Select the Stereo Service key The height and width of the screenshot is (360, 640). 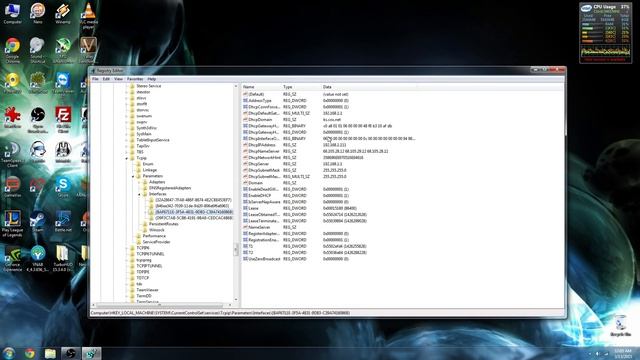click(149, 86)
